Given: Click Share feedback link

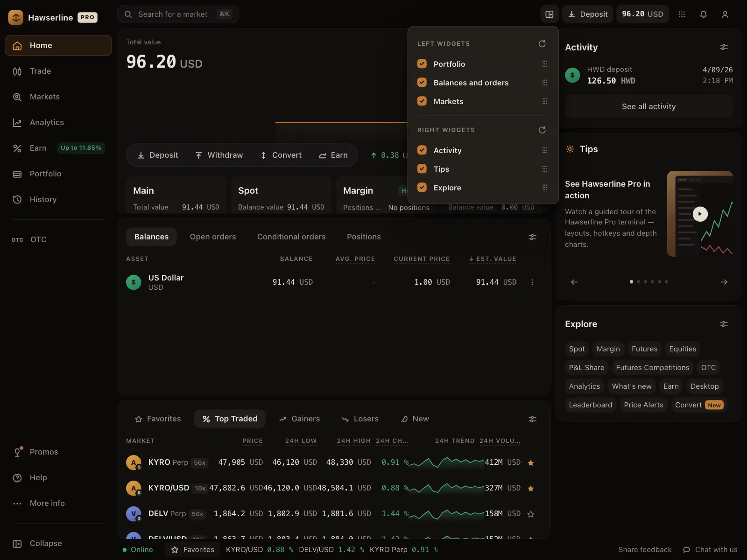Looking at the screenshot, I should click(645, 550).
